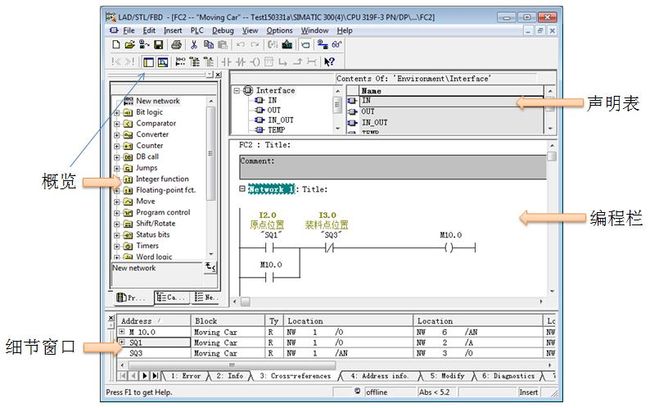Create a new block with the New icon
Image resolution: width=650 pixels, height=408 pixels.
click(x=116, y=44)
